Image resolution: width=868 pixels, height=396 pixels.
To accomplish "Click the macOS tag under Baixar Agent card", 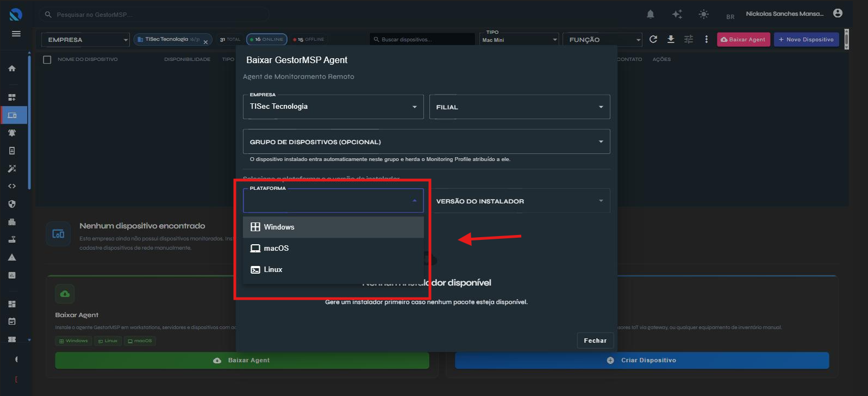I will (140, 341).
